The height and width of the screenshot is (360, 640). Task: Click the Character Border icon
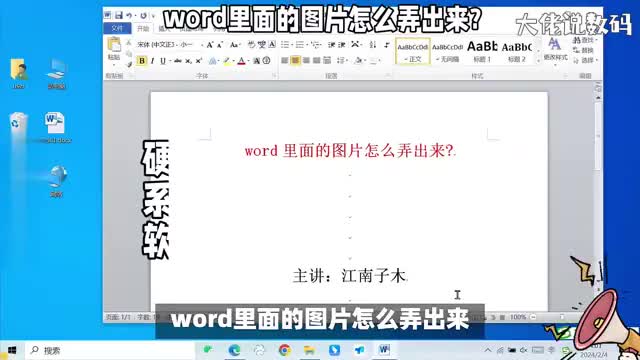point(272,44)
